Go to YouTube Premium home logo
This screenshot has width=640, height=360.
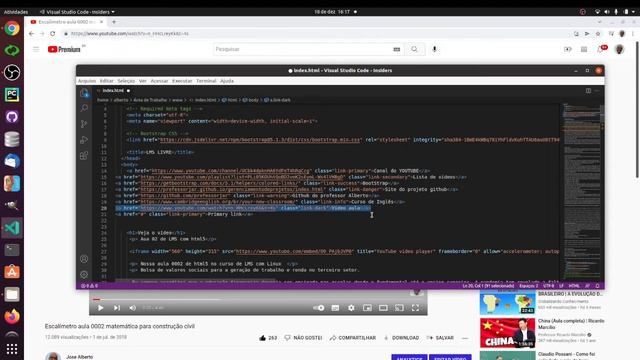pyautogui.click(x=64, y=49)
